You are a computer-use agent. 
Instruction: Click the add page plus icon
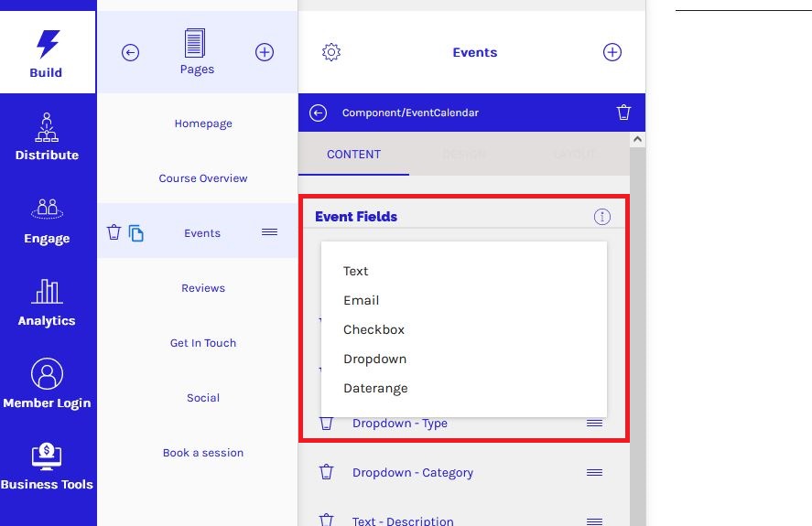coord(265,53)
